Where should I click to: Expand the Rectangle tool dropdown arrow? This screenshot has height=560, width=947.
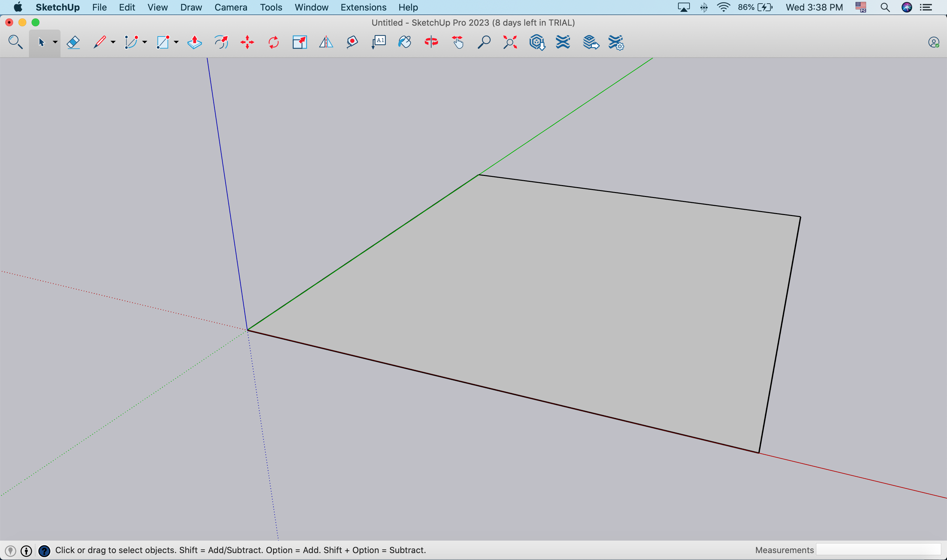(x=176, y=42)
